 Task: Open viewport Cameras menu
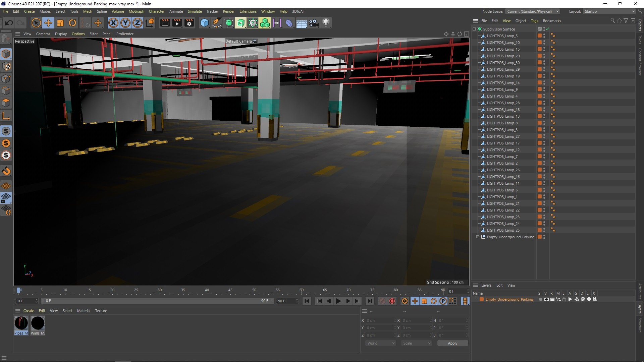point(43,34)
